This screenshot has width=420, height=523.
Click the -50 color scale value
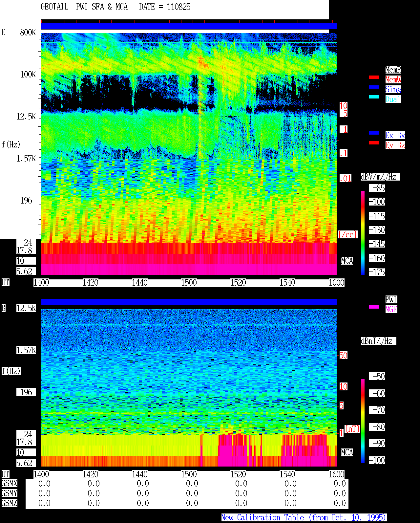tap(377, 376)
